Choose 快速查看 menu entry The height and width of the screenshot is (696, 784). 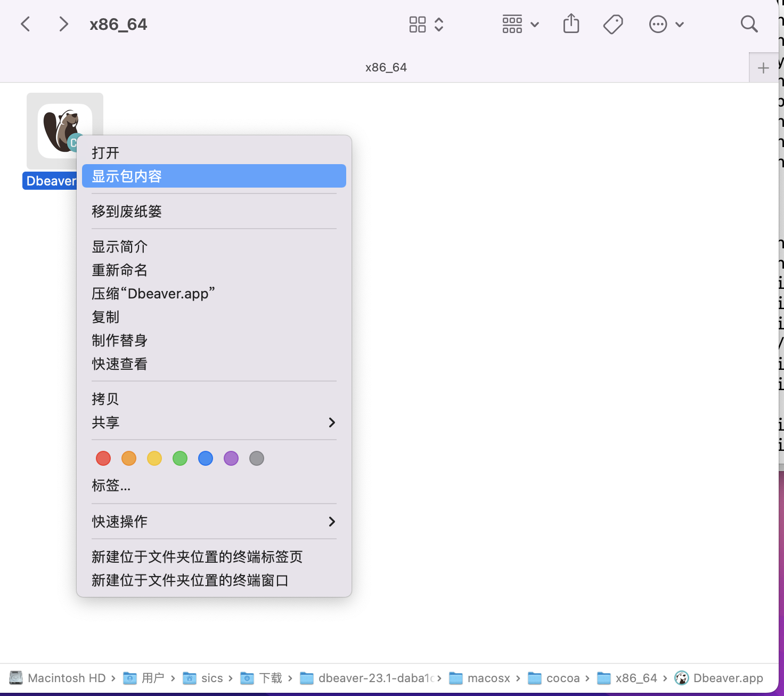[x=214, y=364]
